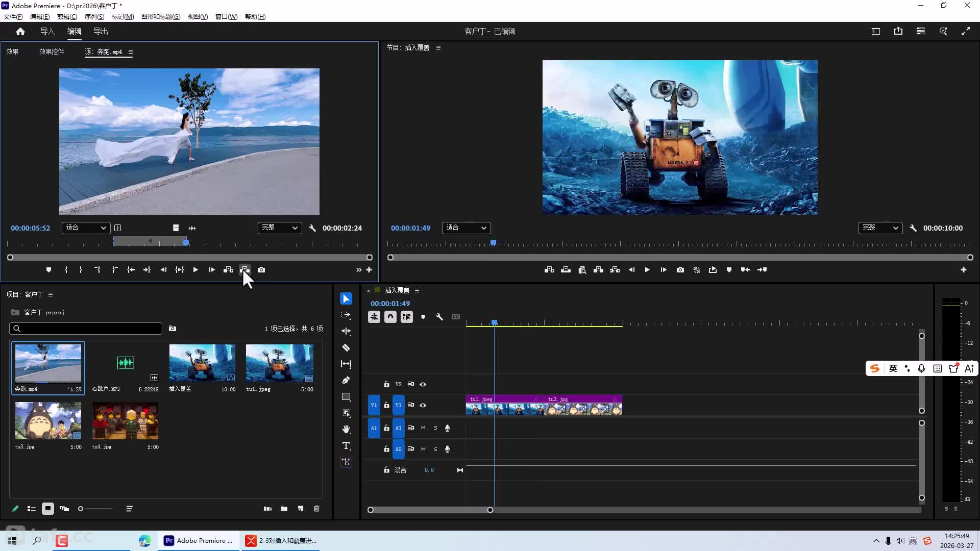
Task: Open the Project panel menu
Action: click(51, 294)
